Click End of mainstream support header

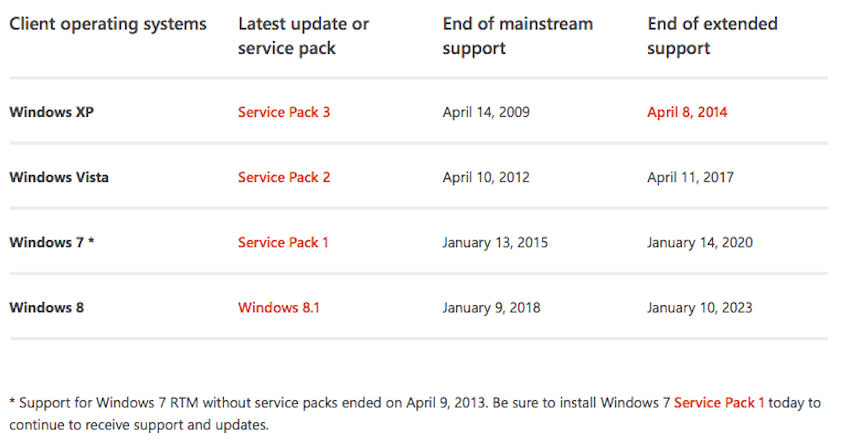tap(518, 36)
